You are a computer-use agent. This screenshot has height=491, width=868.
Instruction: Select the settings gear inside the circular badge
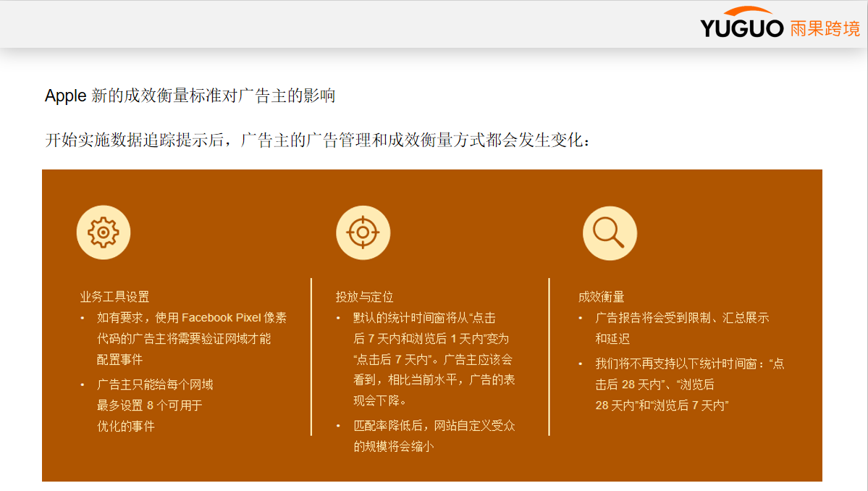click(104, 232)
